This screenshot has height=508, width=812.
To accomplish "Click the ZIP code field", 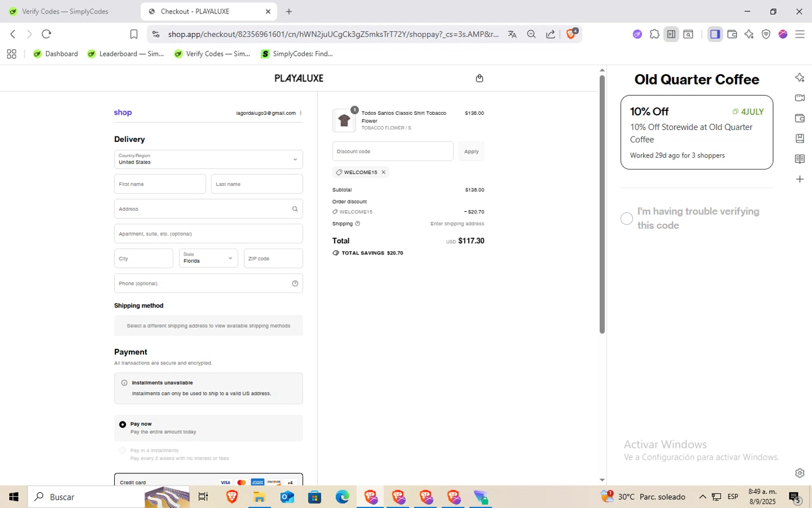I will (273, 258).
